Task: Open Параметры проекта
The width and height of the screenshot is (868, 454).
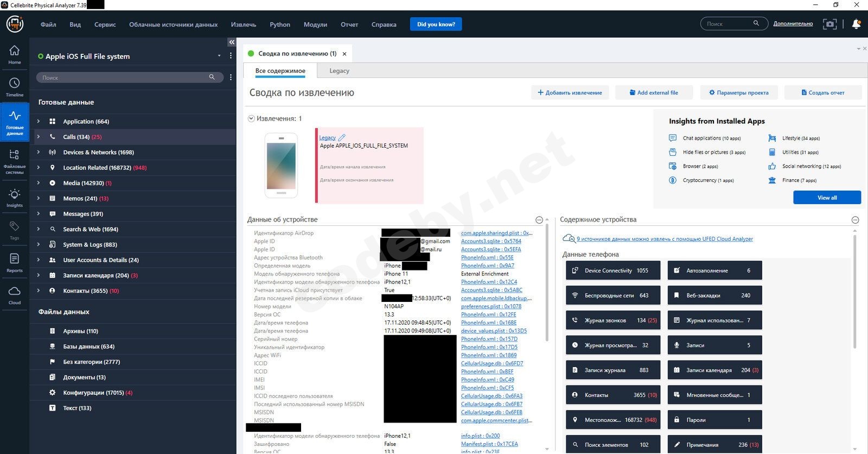Action: [739, 92]
